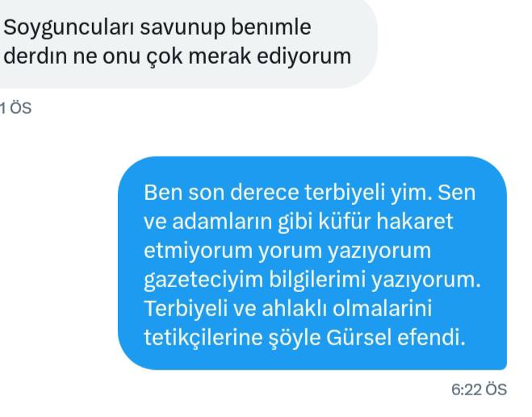Viewport: 532px width, 417px height.
Task: Click the word "savunup" in gray message
Action: pos(182,28)
